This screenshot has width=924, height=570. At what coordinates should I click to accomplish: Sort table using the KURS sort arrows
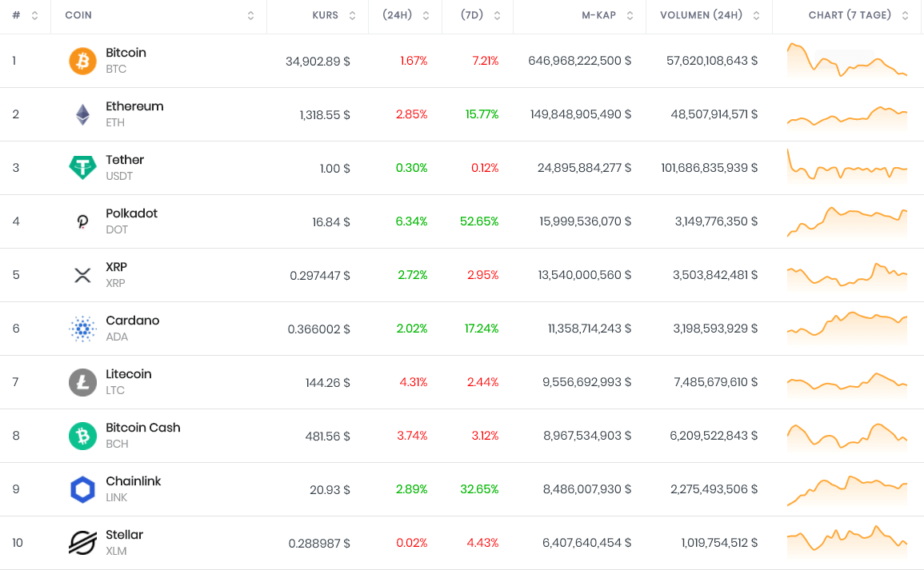click(x=352, y=15)
